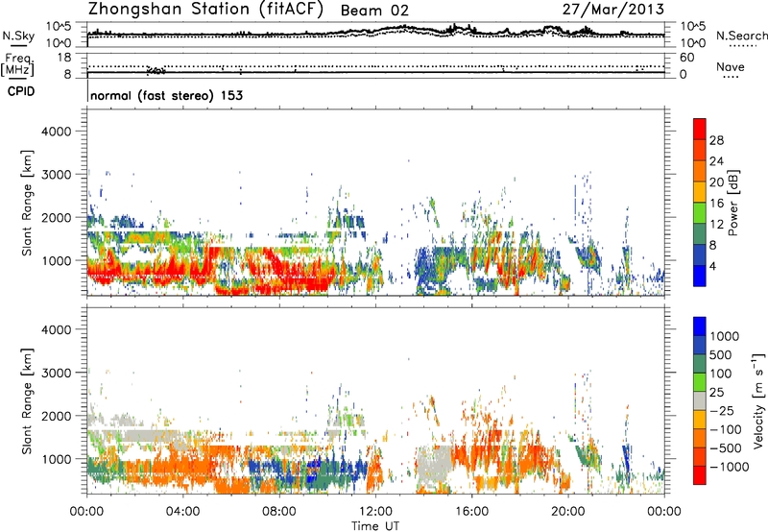Click the '3000' tick in the power panel
This screenshot has height=532, width=768.
pos(56,175)
